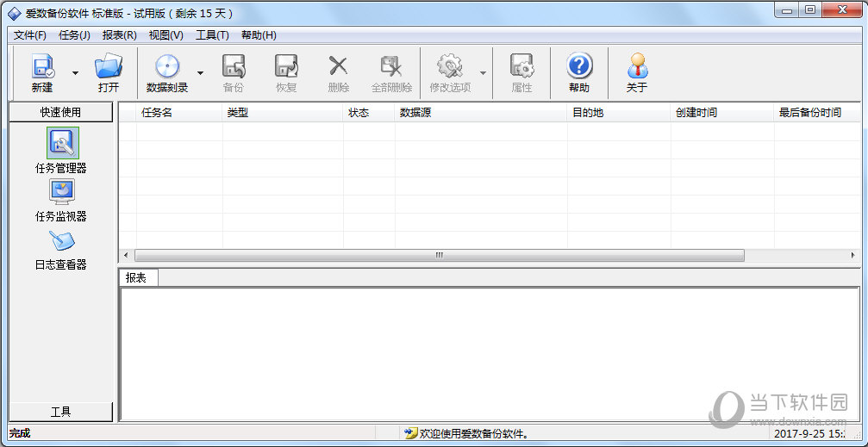Image resolution: width=868 pixels, height=447 pixels.
Task: Open the dropdown arrow beside 新建
Action: point(75,73)
